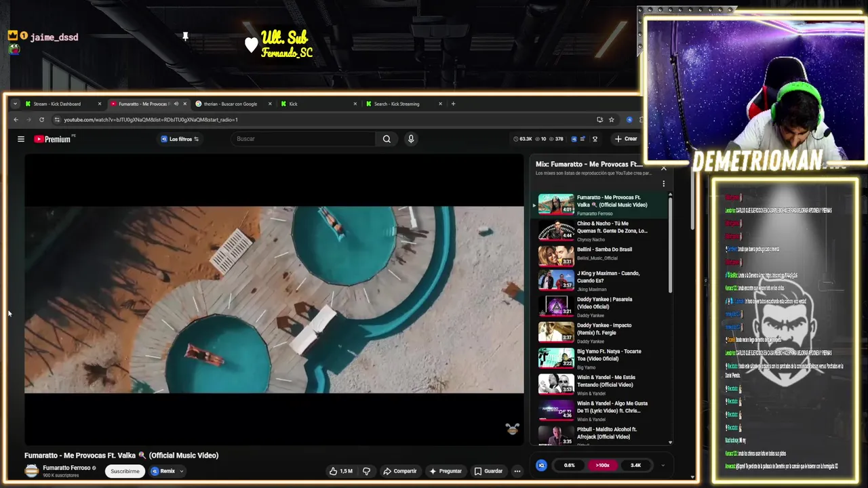Click the >100x pink stat pill
Screen dimensions: 868x488
coord(602,465)
